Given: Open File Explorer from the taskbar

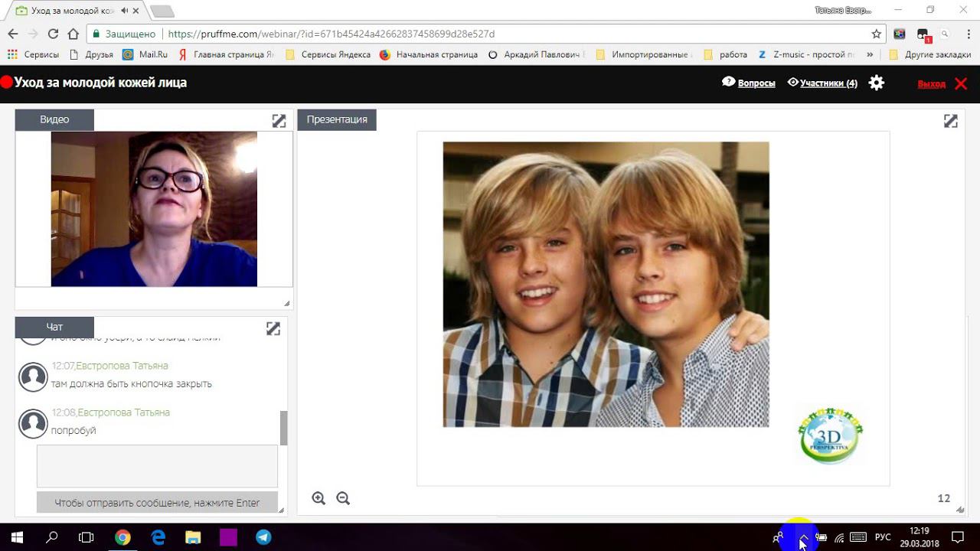Looking at the screenshot, I should pyautogui.click(x=193, y=537).
